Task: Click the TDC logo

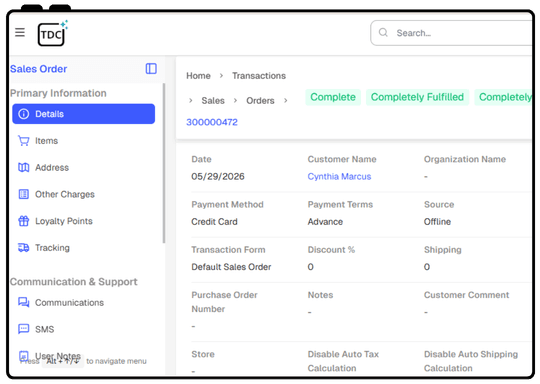Action: 52,33
